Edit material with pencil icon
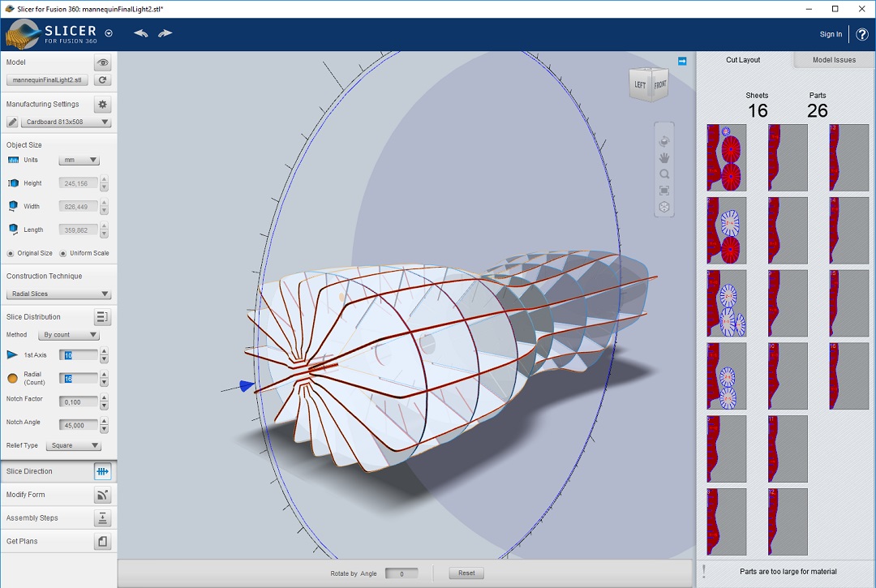 [12, 122]
